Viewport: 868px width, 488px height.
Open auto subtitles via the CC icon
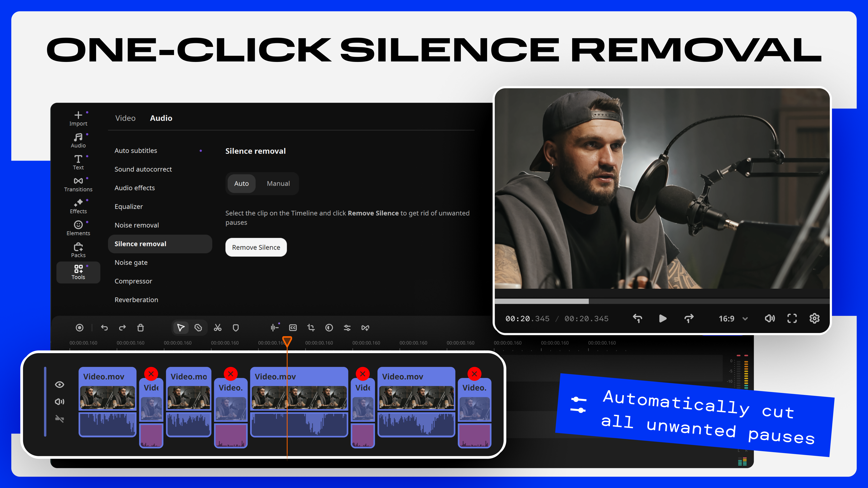[292, 327]
